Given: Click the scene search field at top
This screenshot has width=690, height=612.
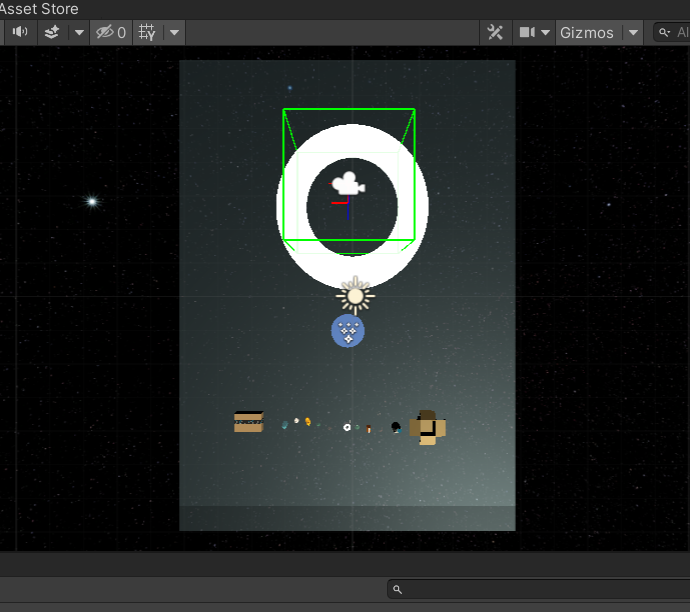Looking at the screenshot, I should point(675,32).
